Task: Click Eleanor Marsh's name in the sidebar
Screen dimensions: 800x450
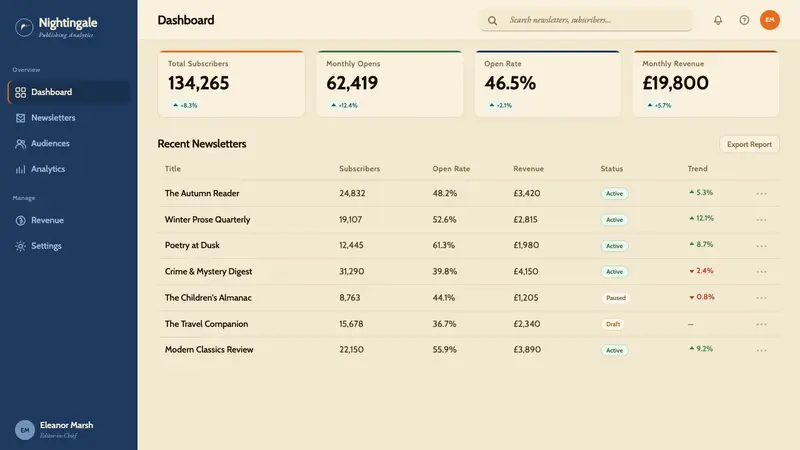Action: point(66,425)
